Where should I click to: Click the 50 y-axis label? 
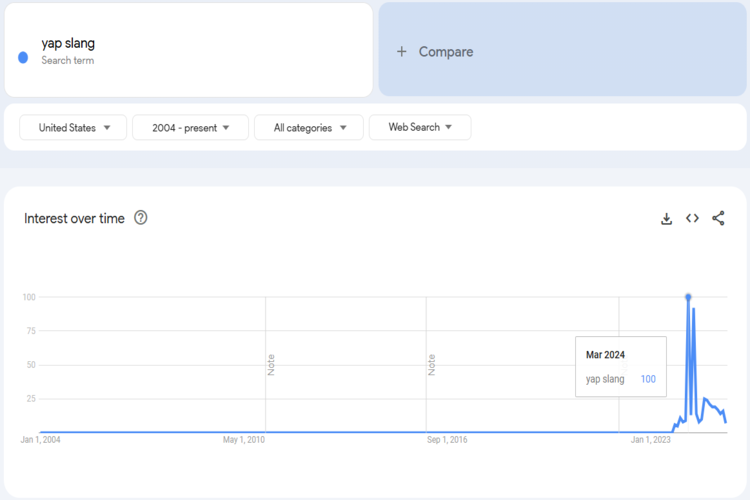point(31,365)
